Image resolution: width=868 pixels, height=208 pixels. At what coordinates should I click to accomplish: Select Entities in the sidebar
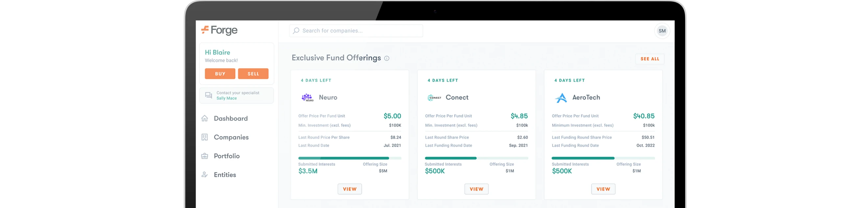tap(225, 175)
